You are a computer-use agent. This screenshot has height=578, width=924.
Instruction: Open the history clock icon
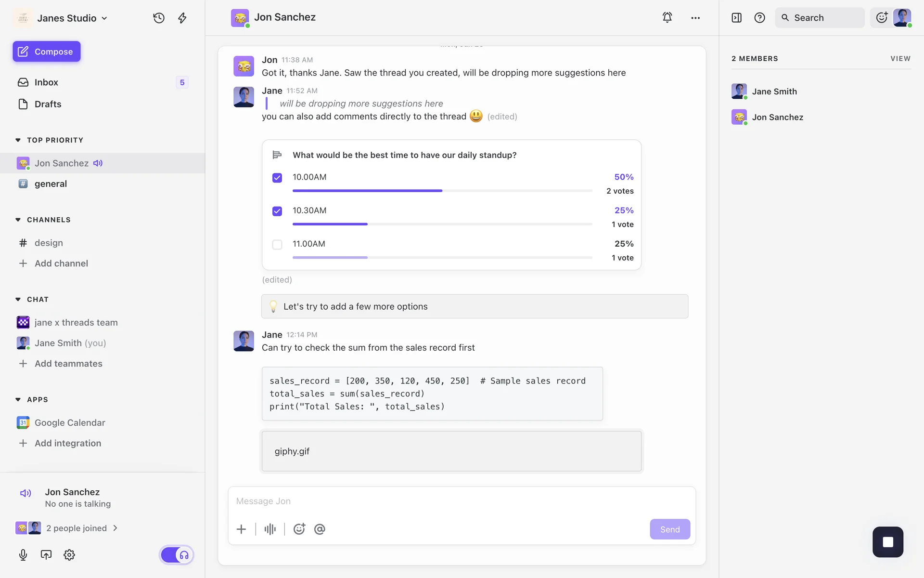[x=159, y=18]
